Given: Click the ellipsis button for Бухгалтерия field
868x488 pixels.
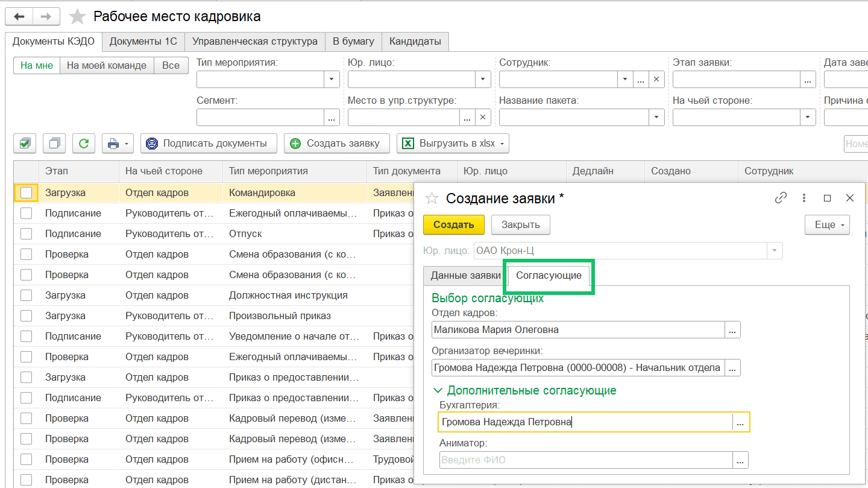Looking at the screenshot, I should coord(741,422).
